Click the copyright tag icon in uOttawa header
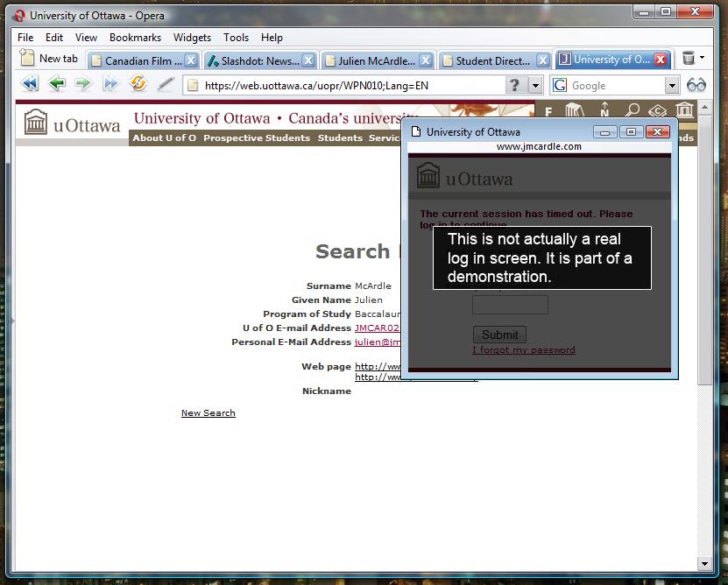Screen dimensions: 728x585 [x=657, y=111]
